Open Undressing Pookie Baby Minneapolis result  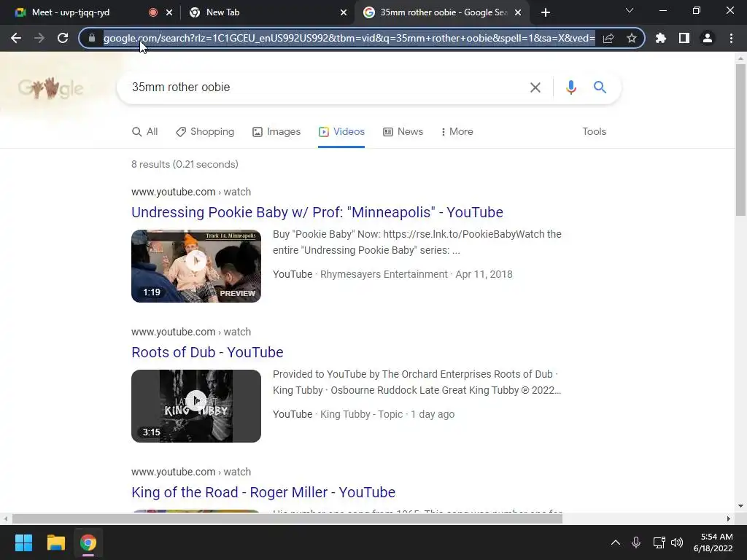(317, 212)
